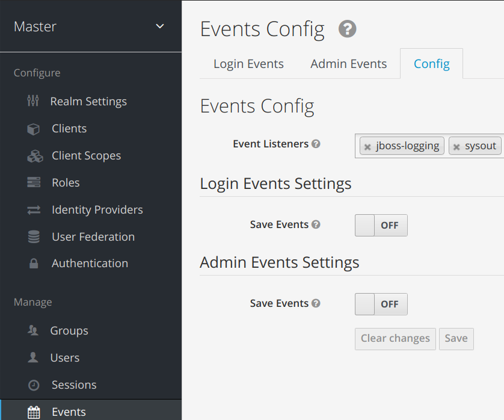Screen dimensions: 504x420
Task: Switch to the Login Events tab
Action: click(248, 64)
